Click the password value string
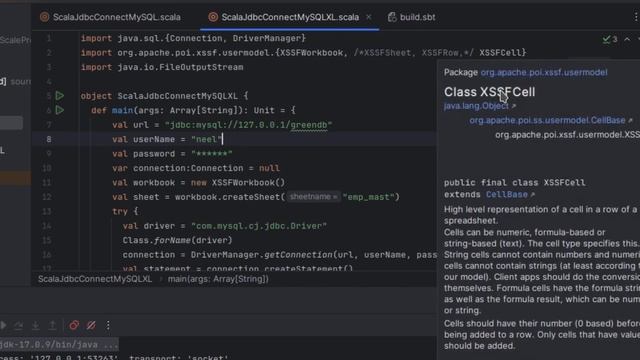The image size is (640, 360). 212,154
